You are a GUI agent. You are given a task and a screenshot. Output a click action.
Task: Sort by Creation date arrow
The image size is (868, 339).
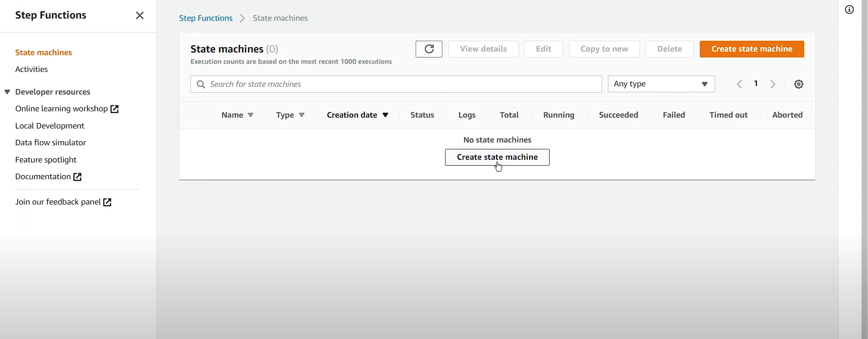[x=385, y=115]
